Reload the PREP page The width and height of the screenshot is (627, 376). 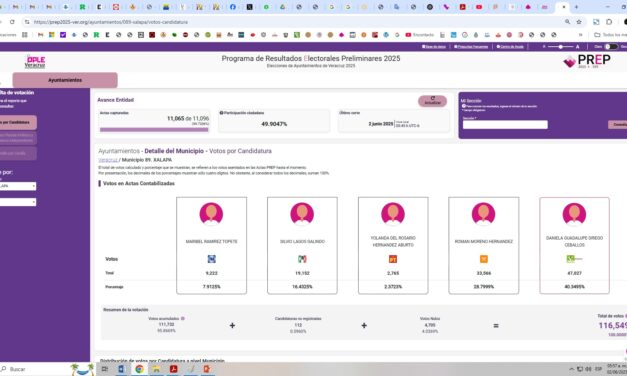tap(12, 22)
